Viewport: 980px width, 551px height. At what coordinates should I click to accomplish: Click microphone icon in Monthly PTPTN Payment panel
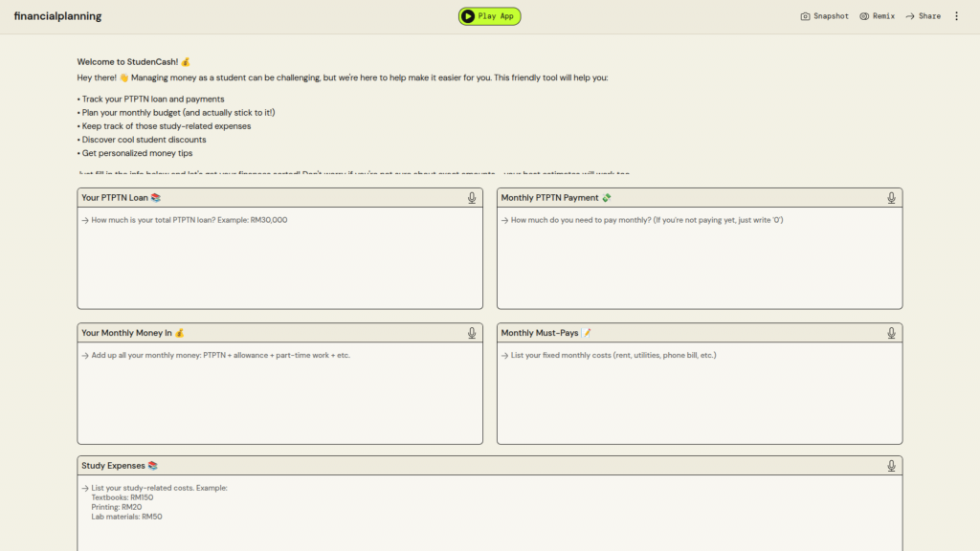tap(891, 198)
